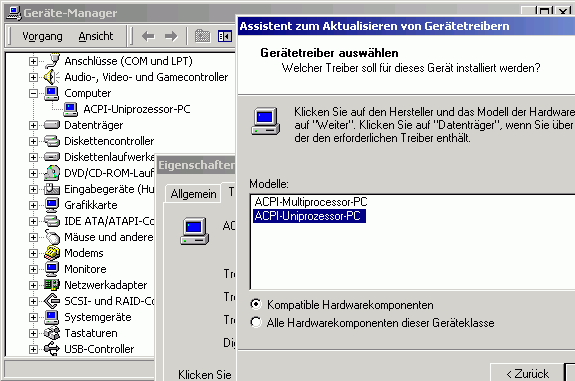Click ACPI-Uniprozessor-PC label under Computer
Viewport: 575px width, 381px height.
pos(137,109)
